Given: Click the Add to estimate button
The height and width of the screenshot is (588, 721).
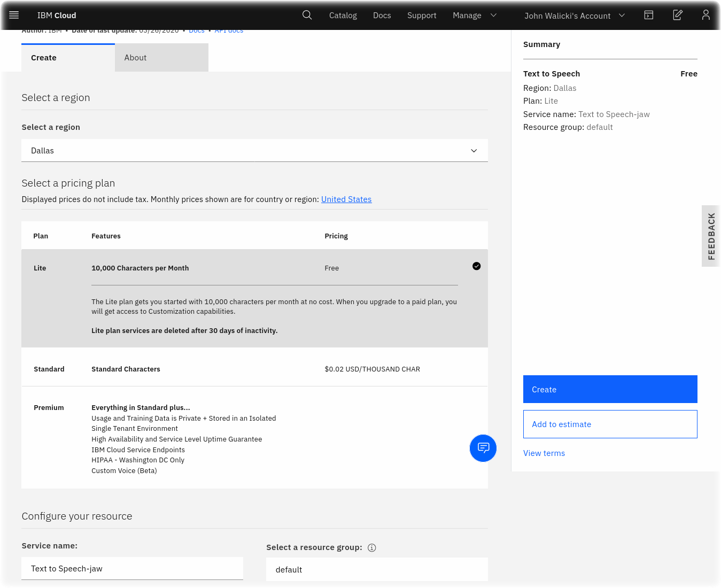Looking at the screenshot, I should tap(610, 424).
